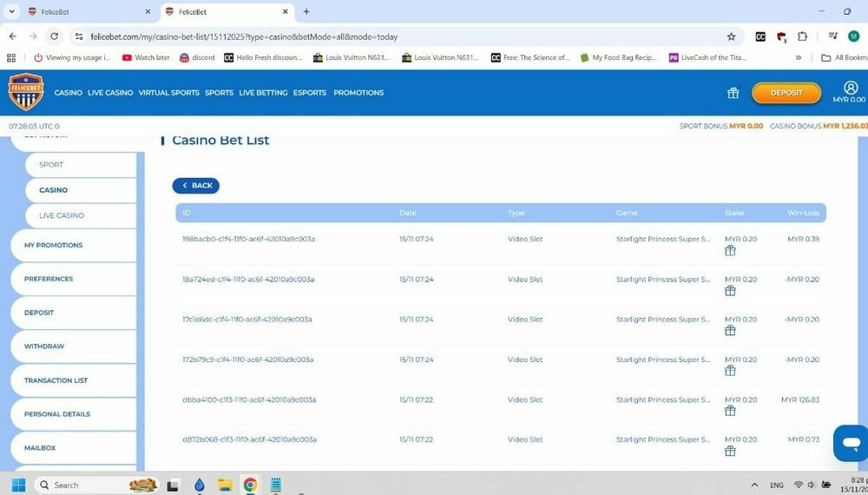Click the FeliceBet shield logo
The width and height of the screenshot is (868, 495).
(x=25, y=92)
